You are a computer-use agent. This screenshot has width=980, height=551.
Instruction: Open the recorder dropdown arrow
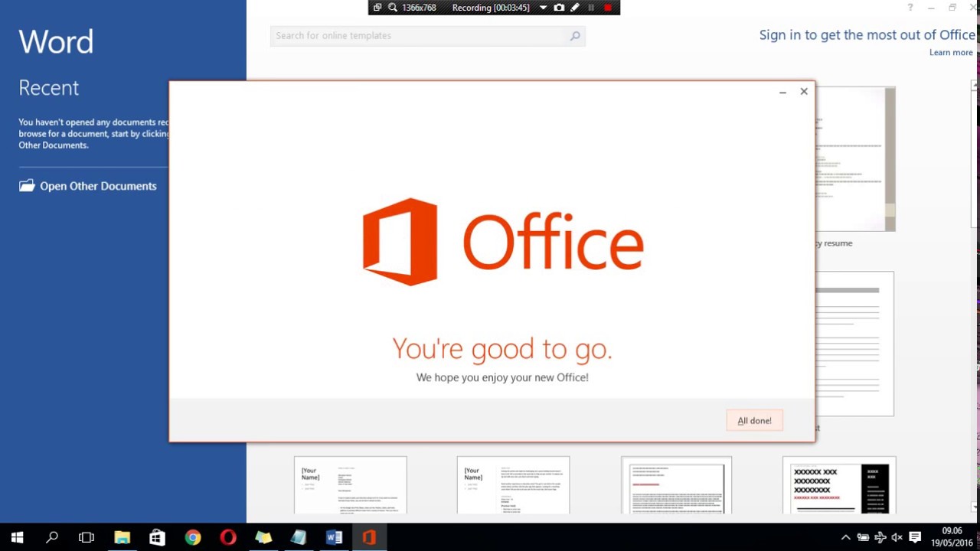pyautogui.click(x=543, y=8)
